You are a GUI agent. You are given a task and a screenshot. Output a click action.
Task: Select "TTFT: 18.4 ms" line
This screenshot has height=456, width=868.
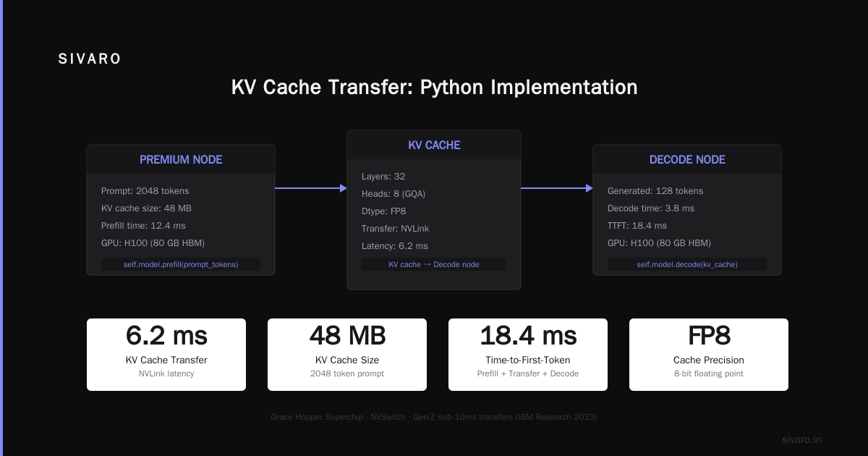(x=639, y=226)
